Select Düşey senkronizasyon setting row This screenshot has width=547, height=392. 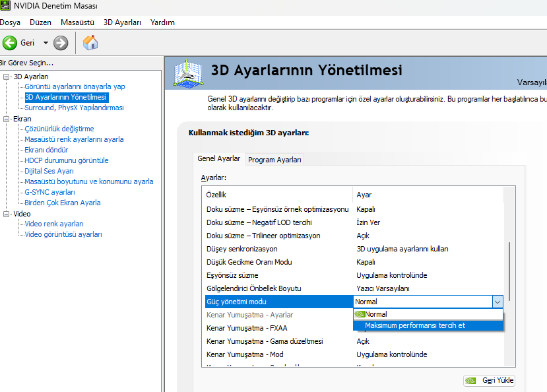tap(354, 249)
